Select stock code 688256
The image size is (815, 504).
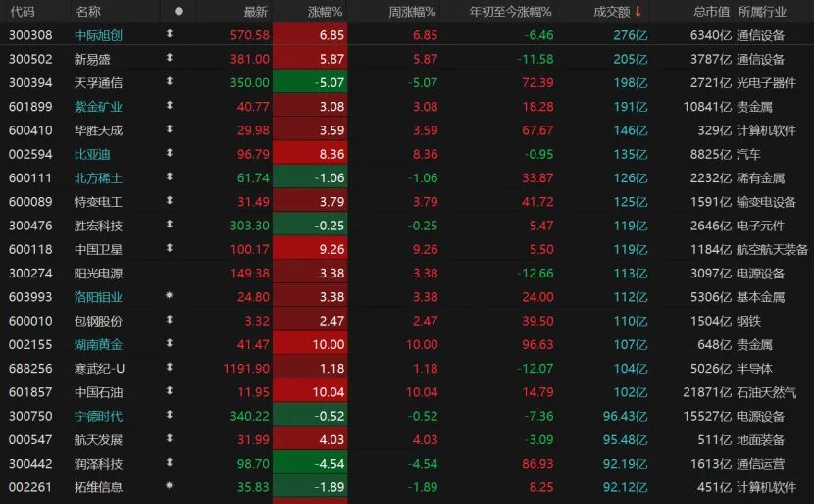coord(30,369)
